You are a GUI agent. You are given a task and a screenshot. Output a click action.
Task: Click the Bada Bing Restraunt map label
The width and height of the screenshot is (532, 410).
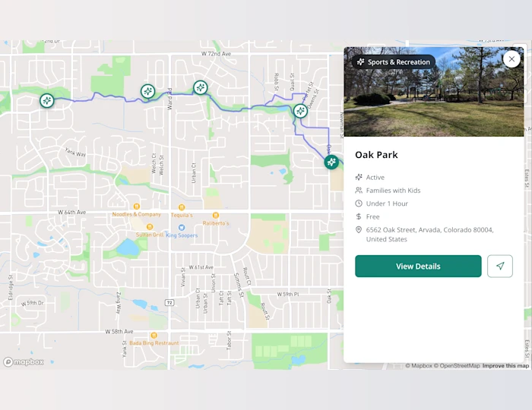click(x=154, y=343)
